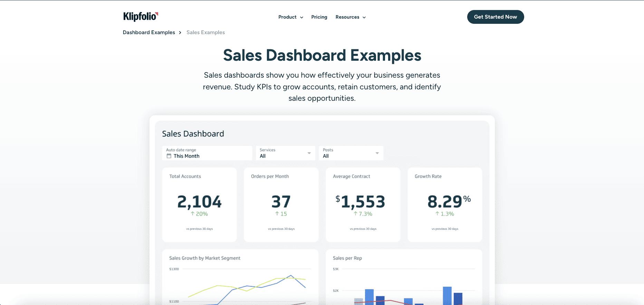Click the Auto date range field
This screenshot has height=305, width=644.
coord(207,153)
